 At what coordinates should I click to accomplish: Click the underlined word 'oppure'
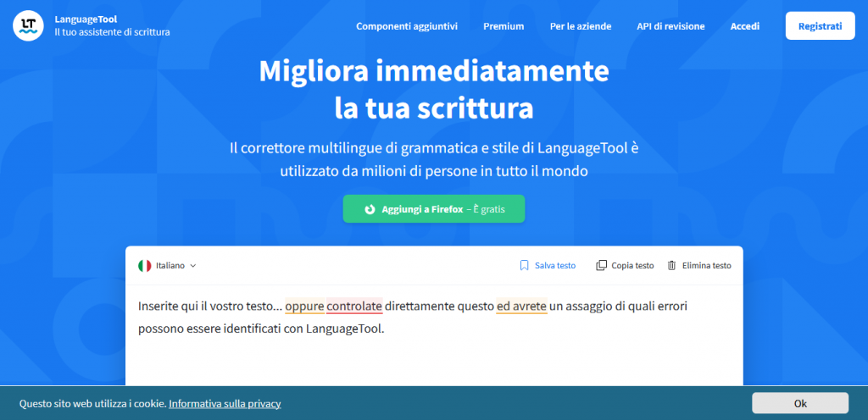point(303,306)
